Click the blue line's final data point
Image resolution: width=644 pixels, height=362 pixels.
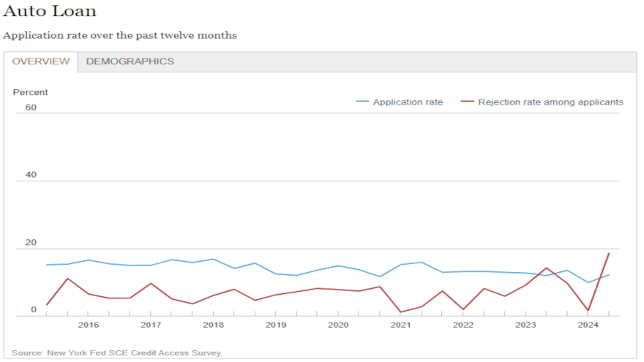(609, 275)
